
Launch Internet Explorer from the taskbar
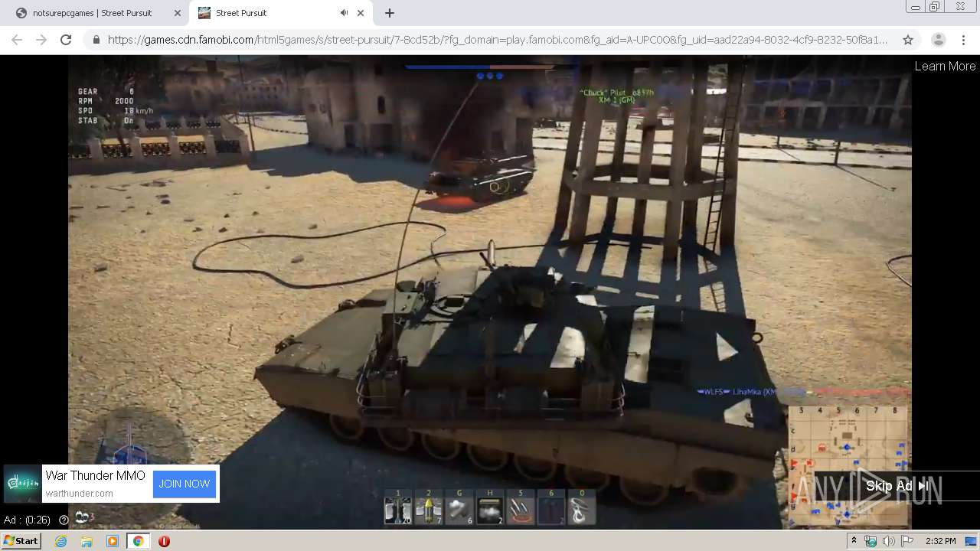60,541
